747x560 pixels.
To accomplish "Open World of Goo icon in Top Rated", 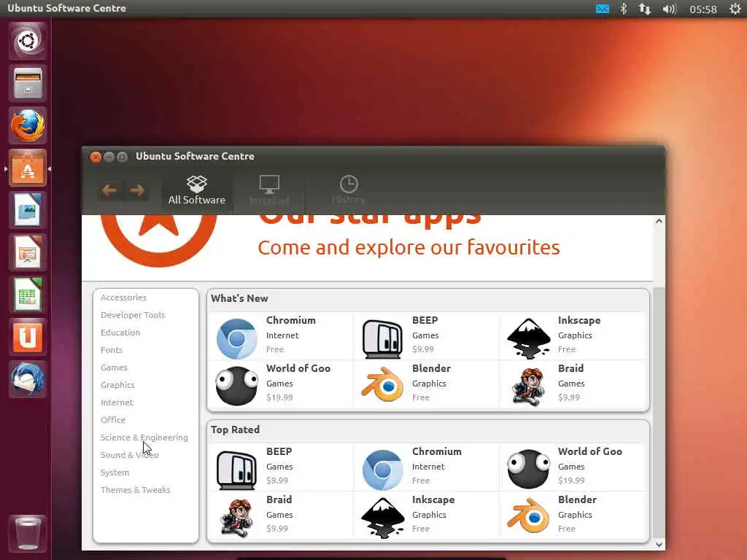I will pos(528,470).
